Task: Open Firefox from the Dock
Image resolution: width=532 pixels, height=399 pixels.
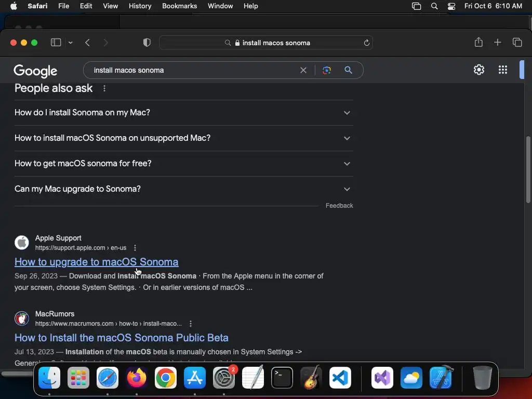Action: click(137, 378)
